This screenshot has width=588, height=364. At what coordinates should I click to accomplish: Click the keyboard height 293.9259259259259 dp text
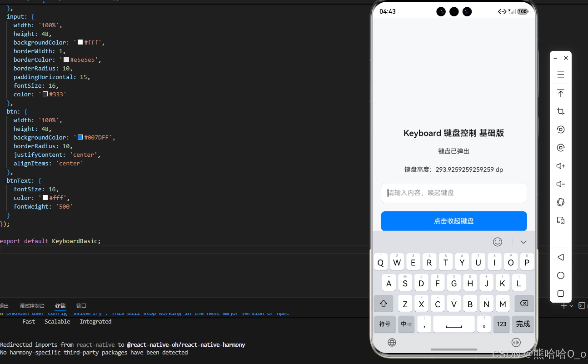click(x=454, y=170)
